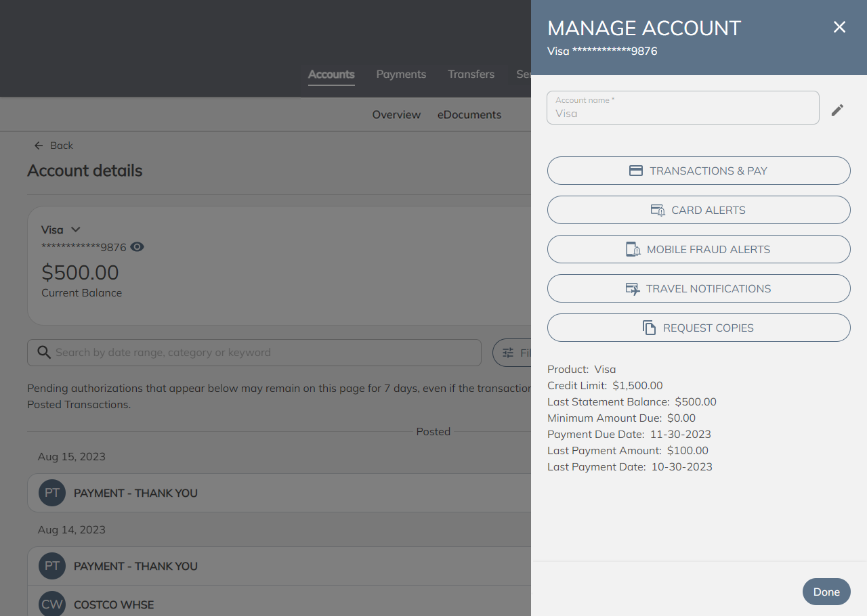Screen dimensions: 867x616
Task: Click the Travel Notifications airplane icon
Action: 632,289
